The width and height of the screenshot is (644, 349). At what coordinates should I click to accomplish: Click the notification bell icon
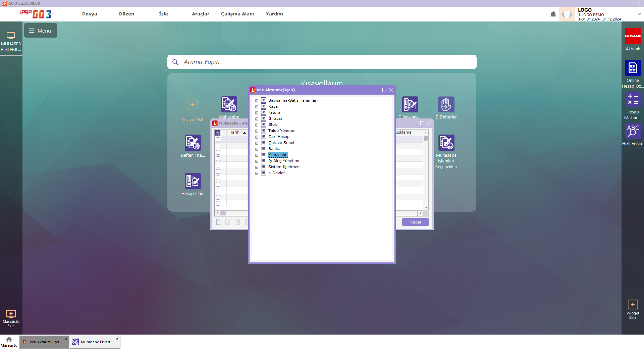553,14
